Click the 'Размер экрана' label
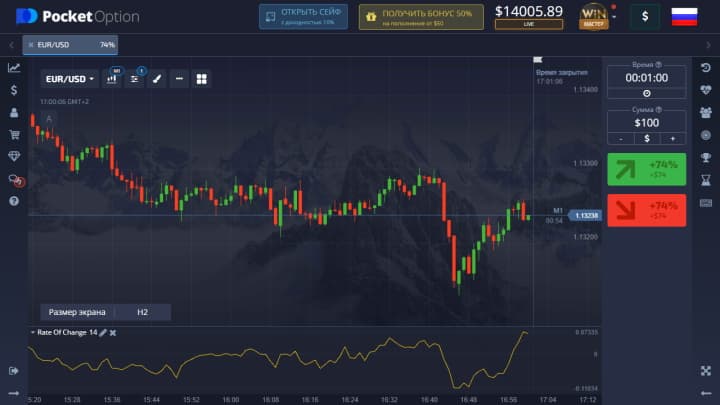The width and height of the screenshot is (720, 405). tap(77, 312)
